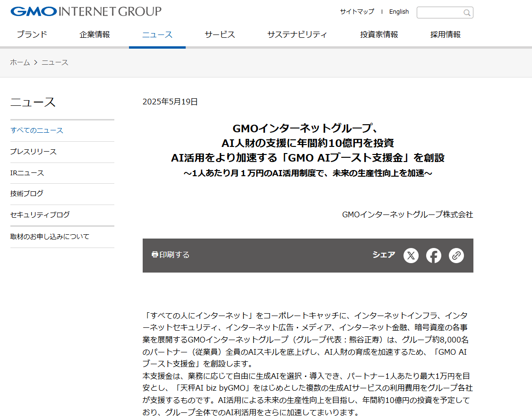Open 技術ブログ in the sidebar
The height and width of the screenshot is (419, 532).
coord(27,194)
